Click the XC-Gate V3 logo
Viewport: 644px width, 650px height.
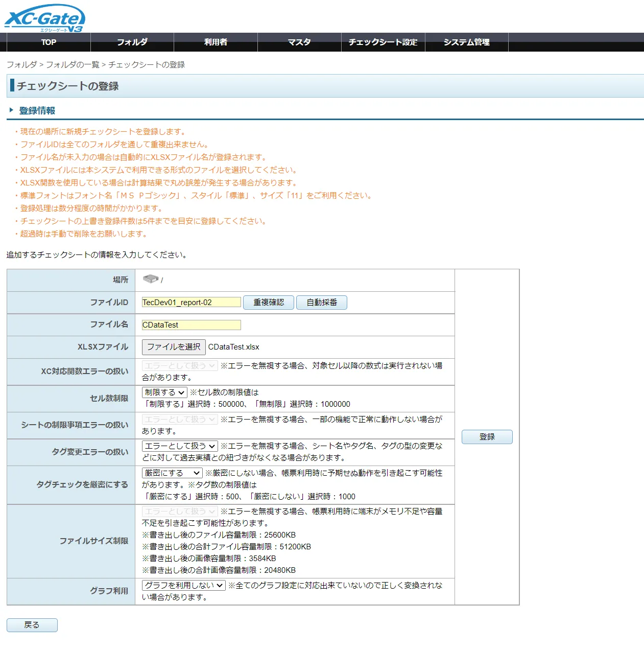pyautogui.click(x=43, y=18)
